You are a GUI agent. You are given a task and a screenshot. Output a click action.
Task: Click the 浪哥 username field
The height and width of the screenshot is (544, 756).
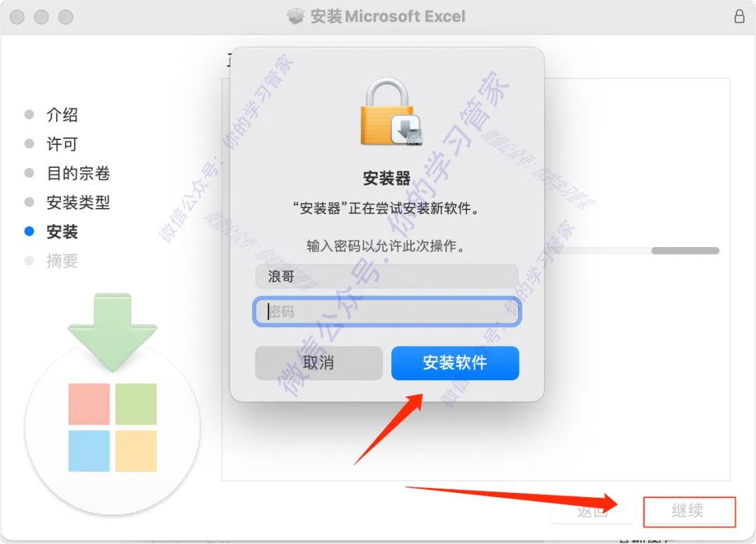[x=387, y=277]
